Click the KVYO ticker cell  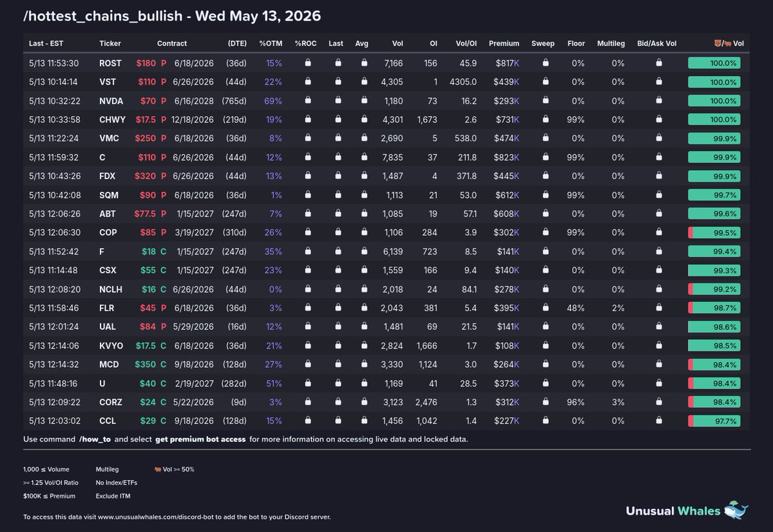coord(111,345)
